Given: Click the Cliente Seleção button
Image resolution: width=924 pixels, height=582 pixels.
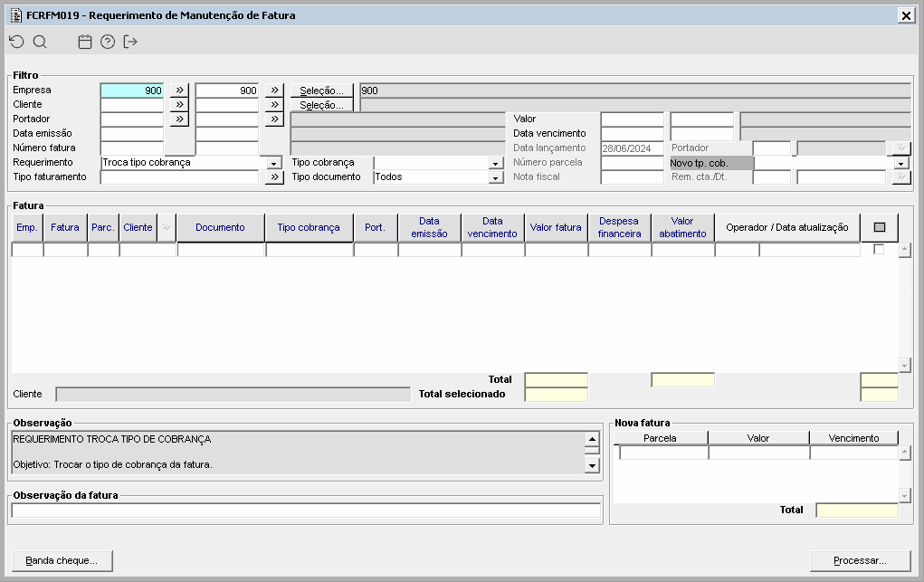Looking at the screenshot, I should (x=322, y=105).
